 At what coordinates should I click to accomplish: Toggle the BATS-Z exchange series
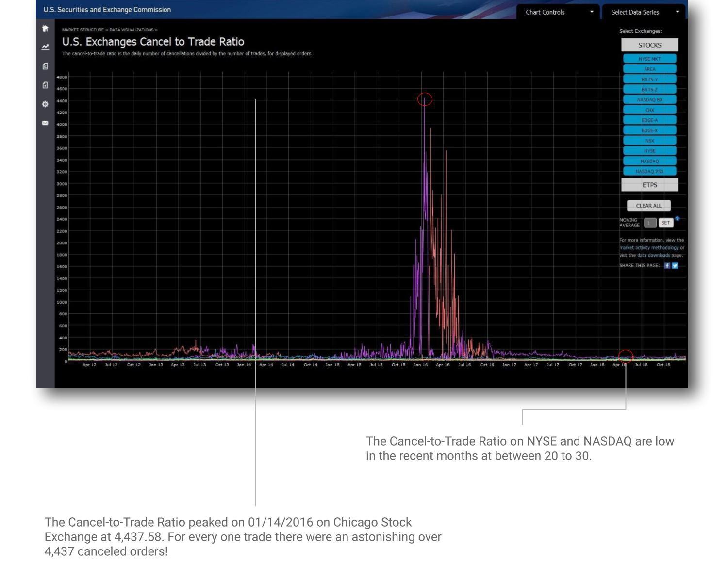pyautogui.click(x=649, y=89)
